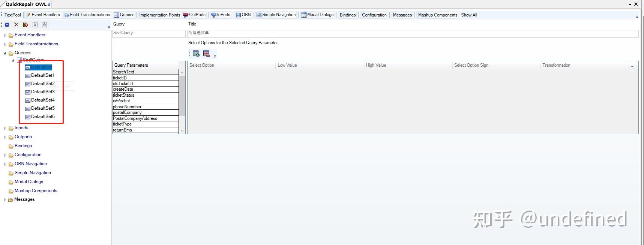Switch to Event Handlers tab
The image size is (644, 245).
(43, 15)
